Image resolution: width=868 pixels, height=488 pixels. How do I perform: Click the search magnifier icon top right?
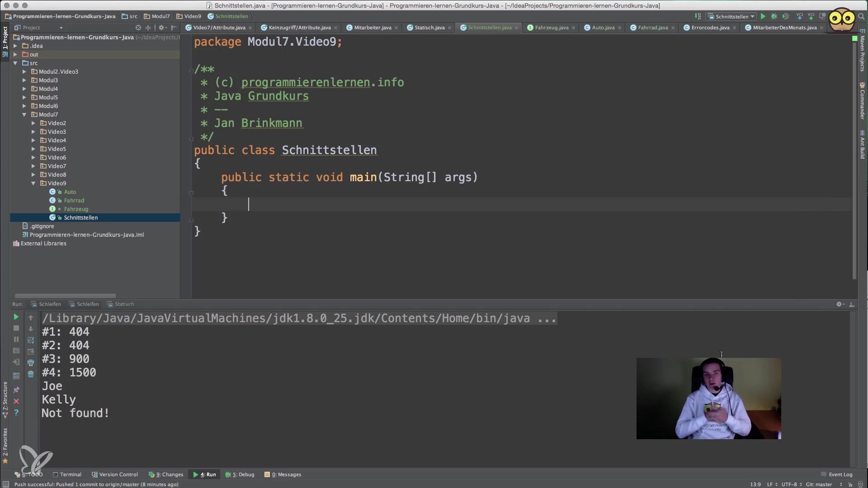tap(862, 16)
